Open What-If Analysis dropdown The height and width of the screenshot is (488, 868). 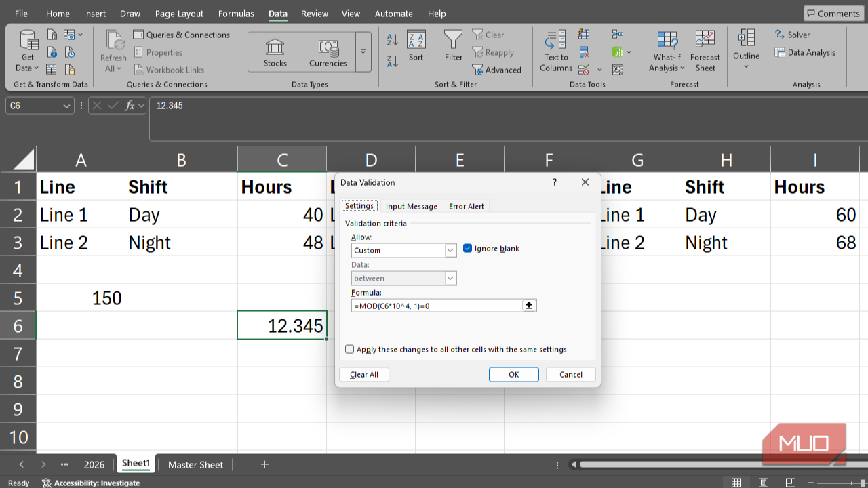point(667,52)
